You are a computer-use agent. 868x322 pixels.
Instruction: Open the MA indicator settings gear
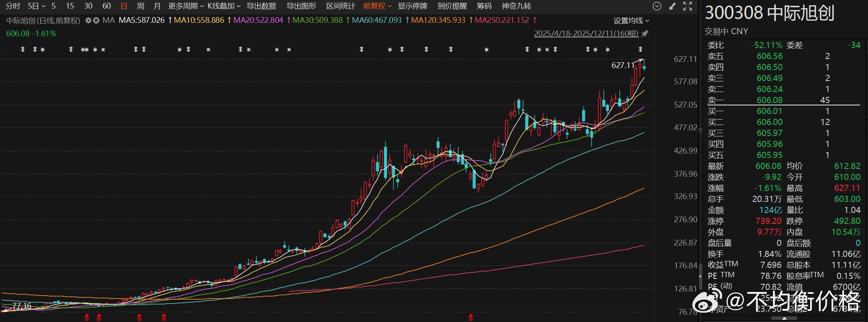88,20
